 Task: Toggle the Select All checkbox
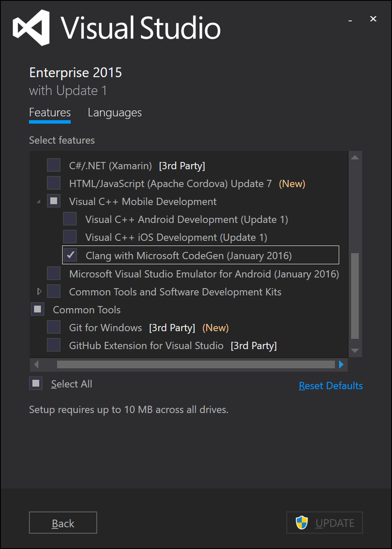click(36, 383)
